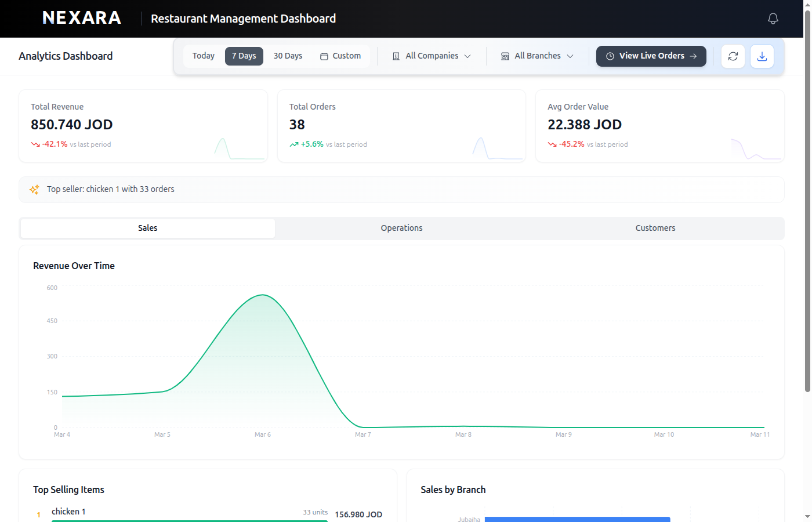
Task: Click the download export icon button
Action: [x=762, y=56]
